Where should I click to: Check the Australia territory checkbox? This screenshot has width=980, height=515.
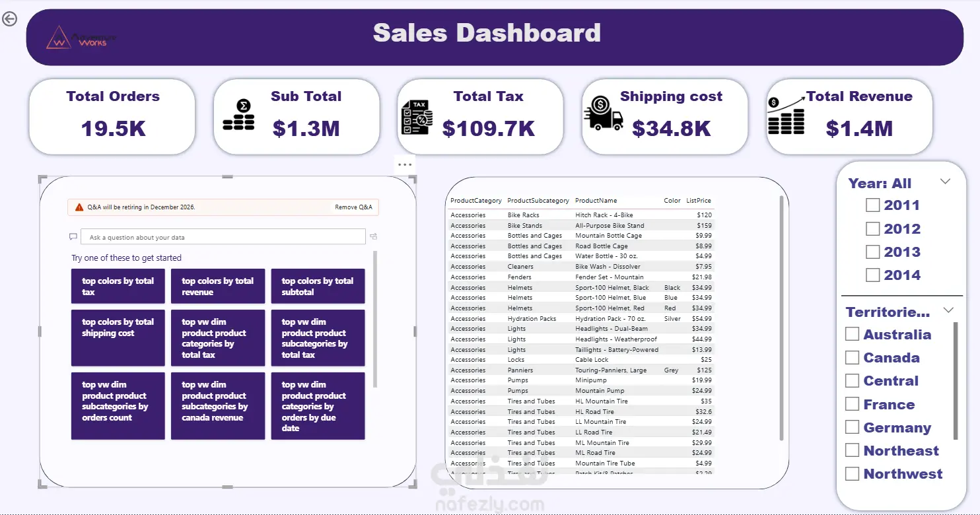[853, 335]
